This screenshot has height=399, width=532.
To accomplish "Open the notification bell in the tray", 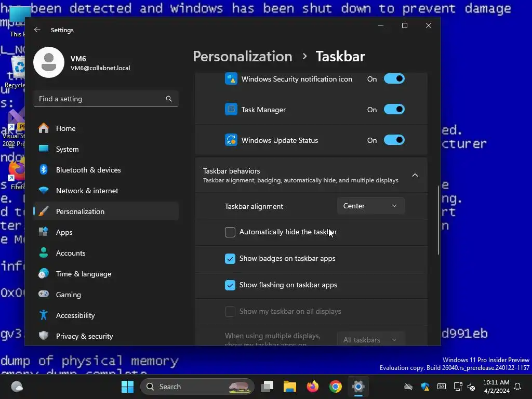I will pos(518,387).
